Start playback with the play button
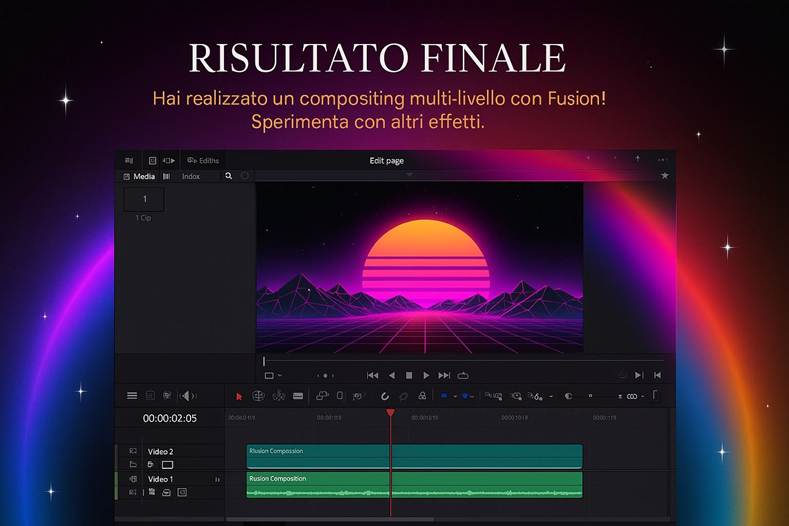This screenshot has width=789, height=526. pos(427,375)
